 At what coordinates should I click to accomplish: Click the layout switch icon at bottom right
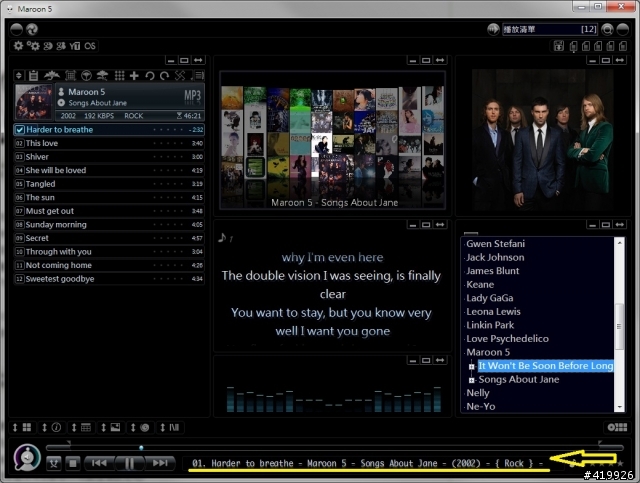[x=617, y=427]
